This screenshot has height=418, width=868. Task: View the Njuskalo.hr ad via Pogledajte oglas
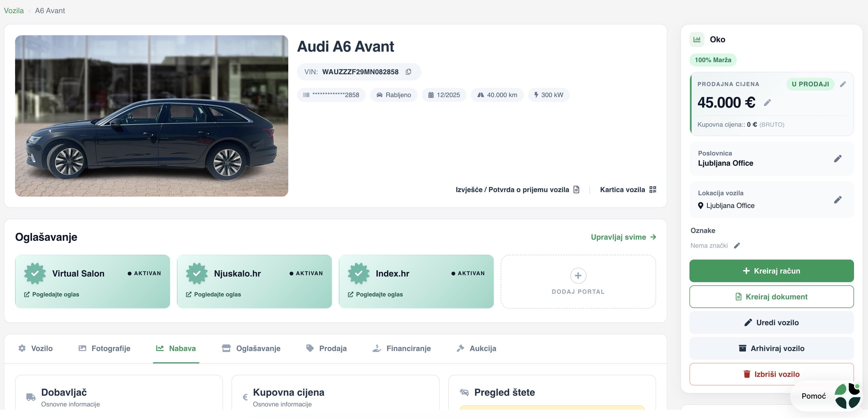(214, 294)
